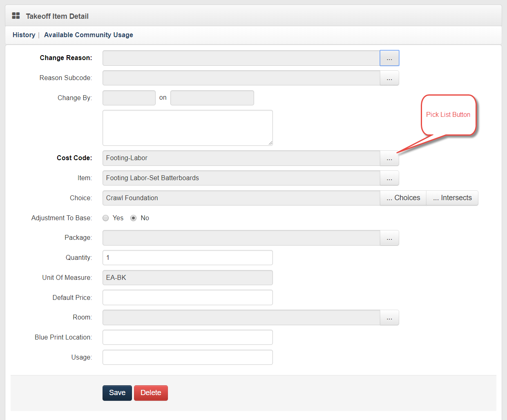This screenshot has width=507, height=420.
Task: Open Available Community Usage
Action: pyautogui.click(x=88, y=35)
